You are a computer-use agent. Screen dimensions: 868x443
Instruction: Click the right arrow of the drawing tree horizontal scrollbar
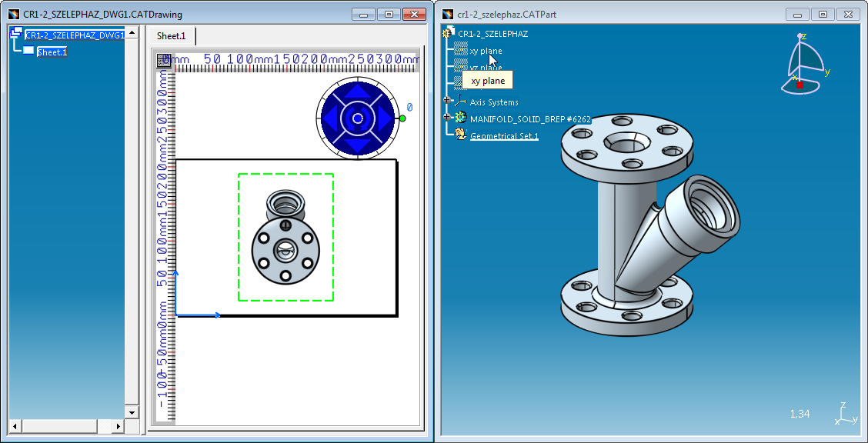118,426
